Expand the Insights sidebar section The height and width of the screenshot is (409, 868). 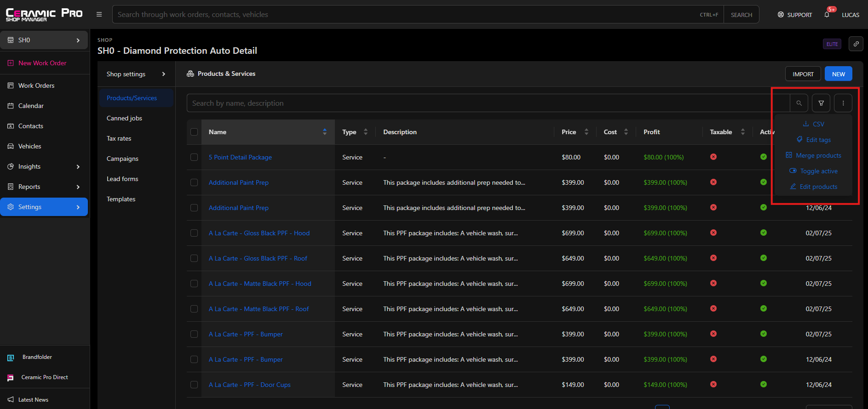[44, 166]
